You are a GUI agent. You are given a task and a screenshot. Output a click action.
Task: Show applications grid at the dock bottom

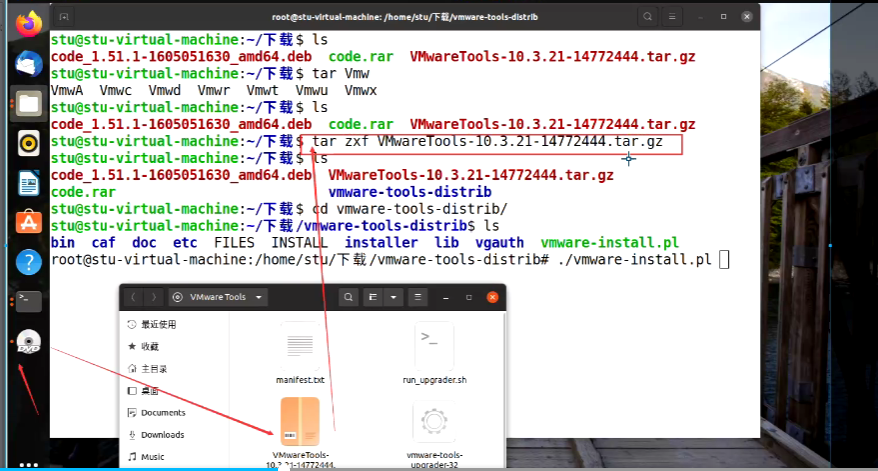(29, 464)
